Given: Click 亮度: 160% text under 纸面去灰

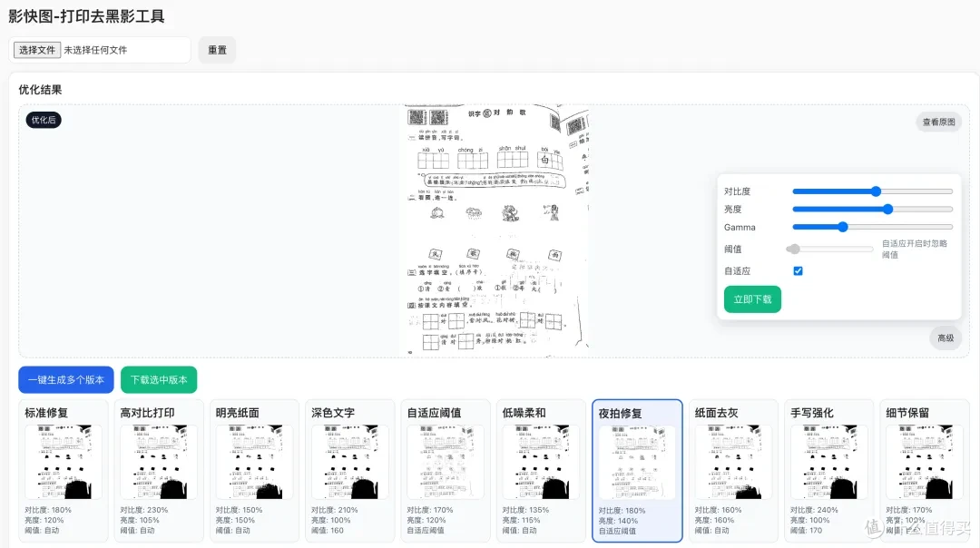Looking at the screenshot, I should (x=714, y=520).
